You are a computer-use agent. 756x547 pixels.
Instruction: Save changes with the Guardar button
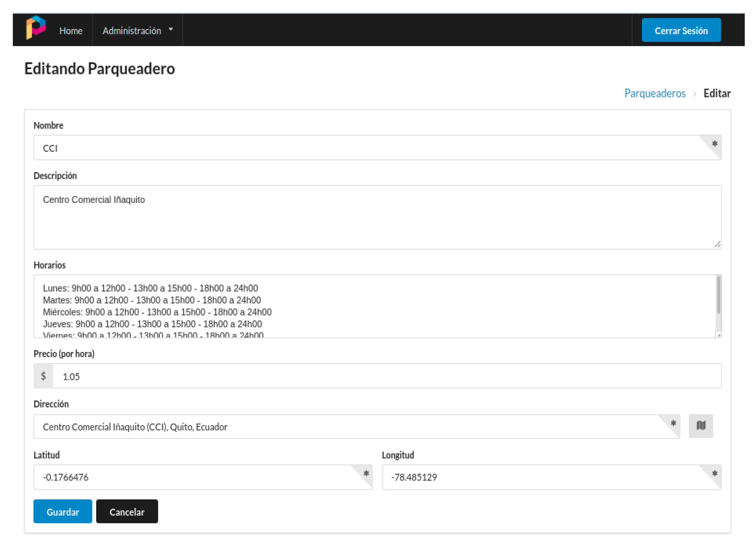pyautogui.click(x=63, y=511)
